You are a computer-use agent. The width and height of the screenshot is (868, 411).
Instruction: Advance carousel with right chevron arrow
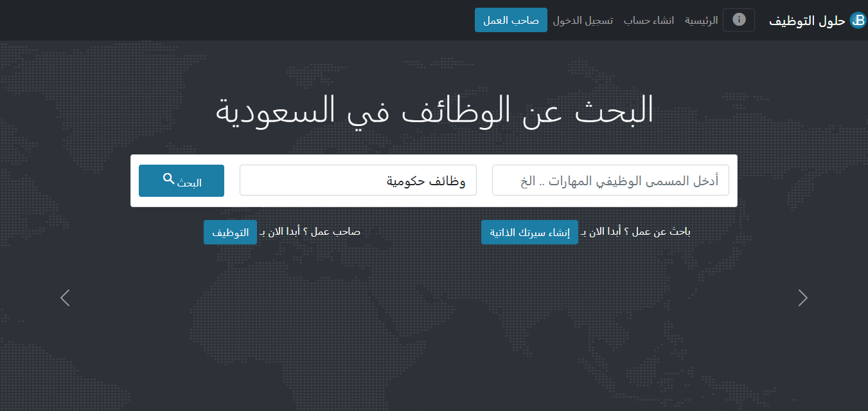click(802, 298)
